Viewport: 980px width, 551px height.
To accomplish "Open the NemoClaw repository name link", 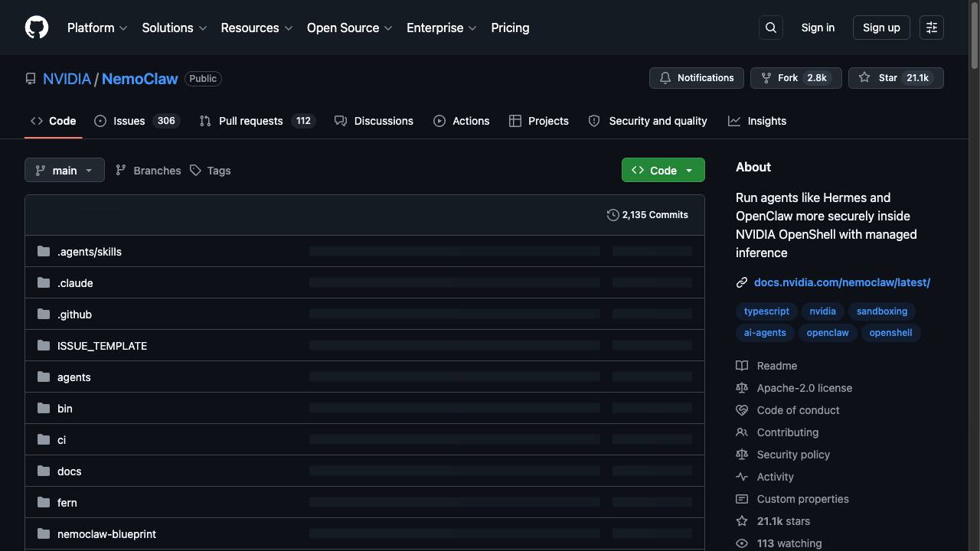I will (x=139, y=79).
